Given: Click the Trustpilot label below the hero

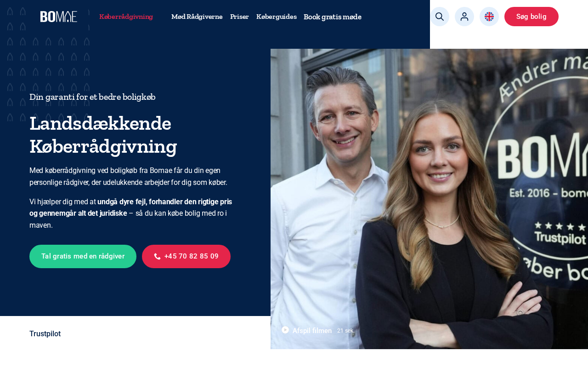Looking at the screenshot, I should [45, 334].
